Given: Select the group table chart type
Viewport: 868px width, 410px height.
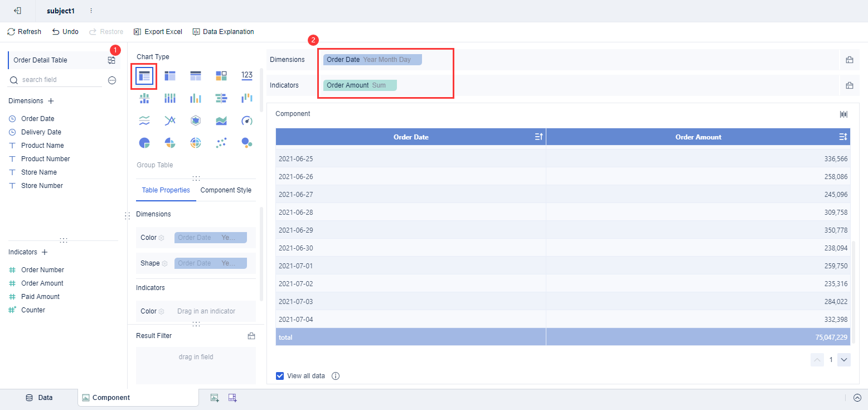Looking at the screenshot, I should (144, 75).
